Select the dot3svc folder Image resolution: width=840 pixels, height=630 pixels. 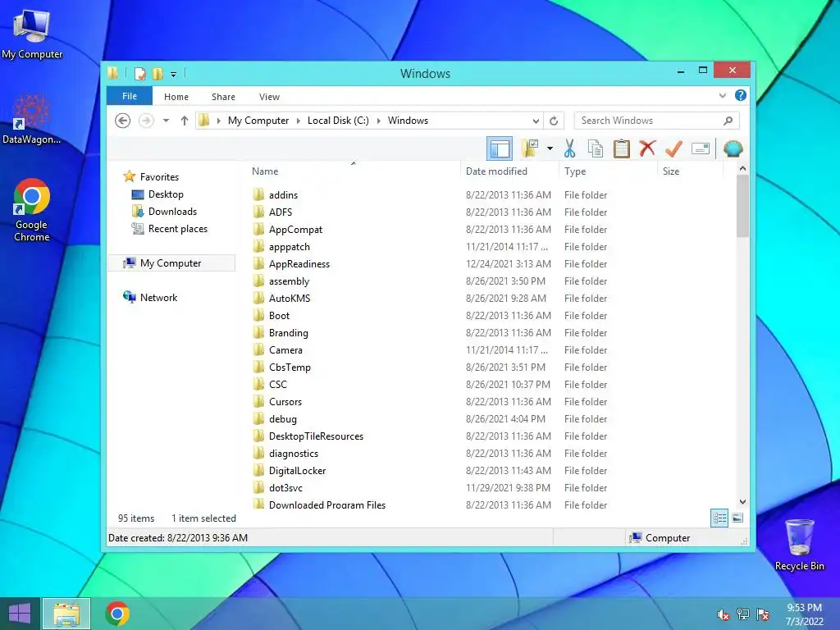coord(285,487)
